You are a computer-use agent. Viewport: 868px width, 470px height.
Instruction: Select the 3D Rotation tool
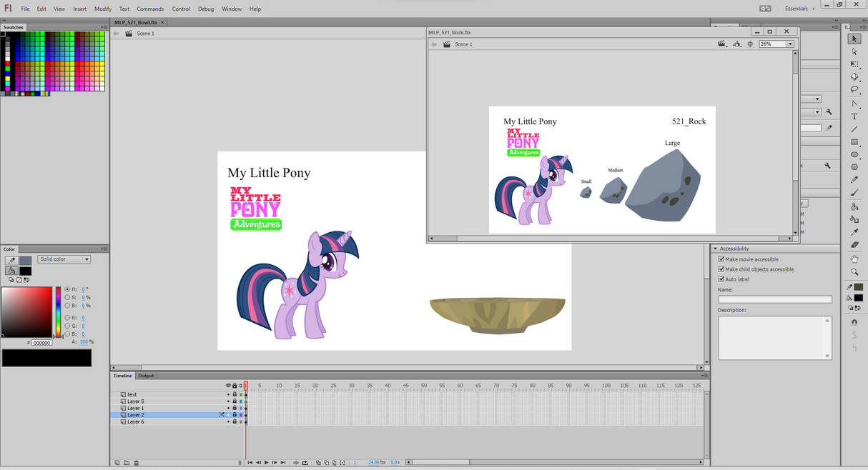(854, 77)
